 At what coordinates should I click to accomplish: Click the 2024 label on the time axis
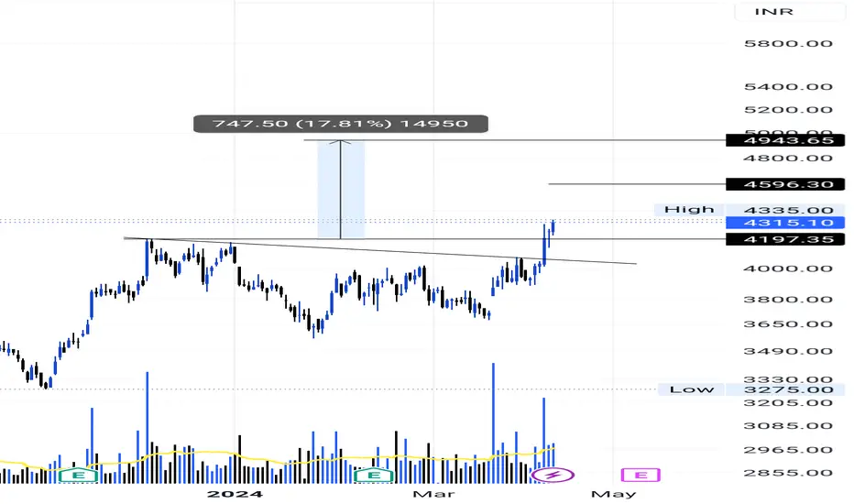point(235,494)
